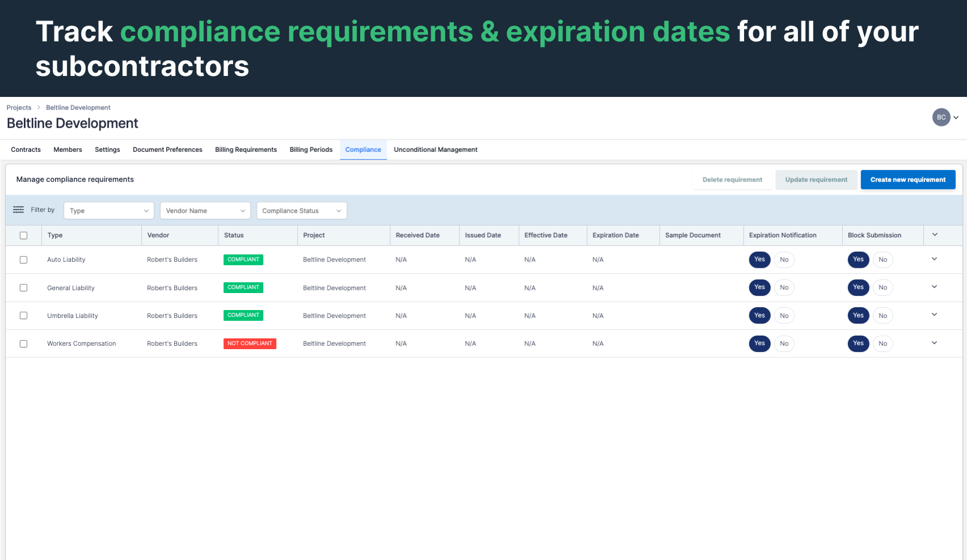The width and height of the screenshot is (967, 560).
Task: Click Create new requirement button
Action: tap(908, 180)
